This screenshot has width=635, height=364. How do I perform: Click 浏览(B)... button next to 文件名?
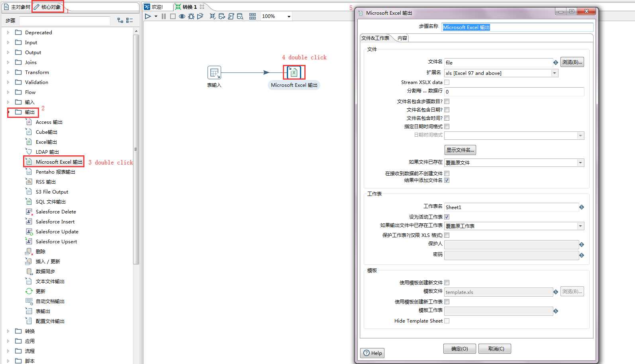(x=572, y=62)
